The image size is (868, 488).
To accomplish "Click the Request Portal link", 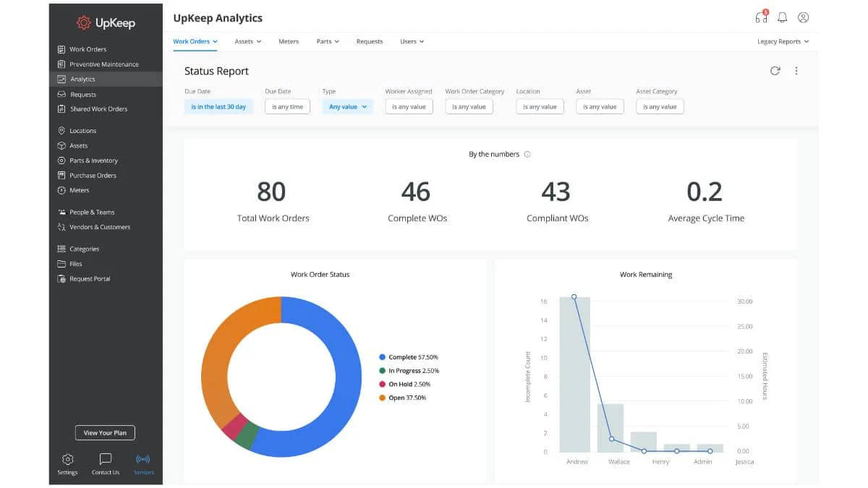I will (x=90, y=279).
